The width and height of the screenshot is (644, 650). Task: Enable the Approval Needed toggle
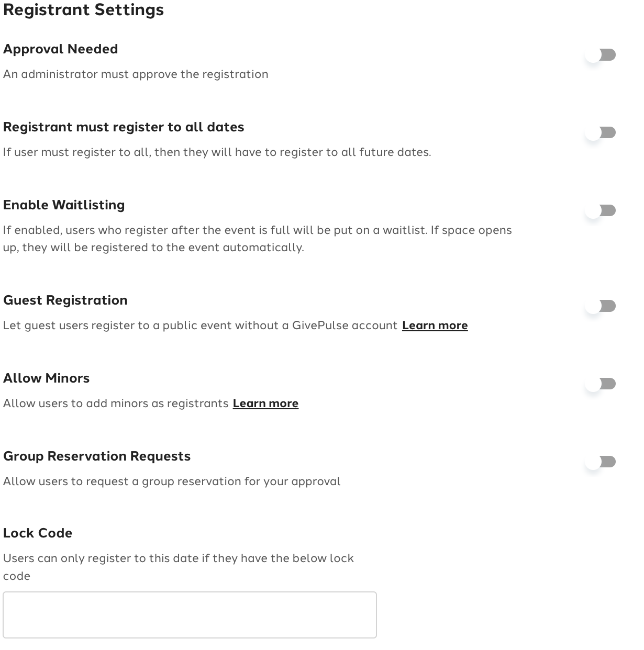coord(601,54)
